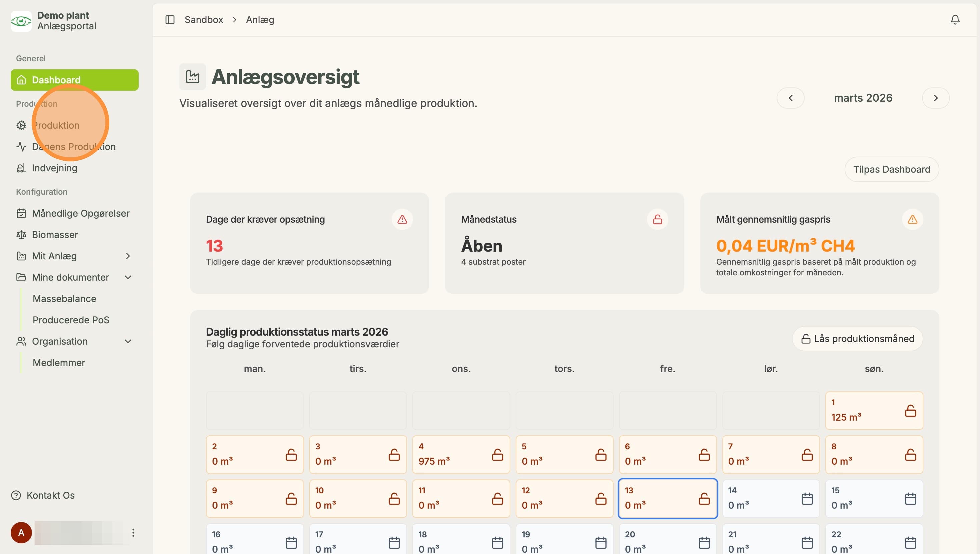Click the calendar icon on day 14
Viewport: 980px width, 554px height.
click(x=807, y=499)
